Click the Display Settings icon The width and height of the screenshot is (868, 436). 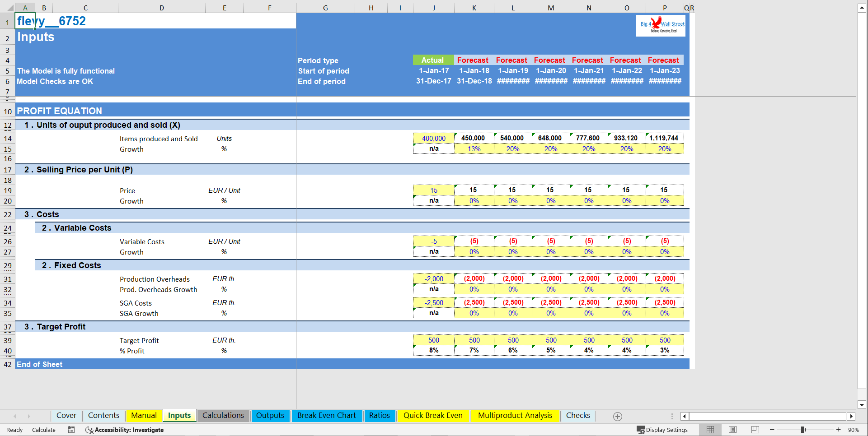[641, 430]
